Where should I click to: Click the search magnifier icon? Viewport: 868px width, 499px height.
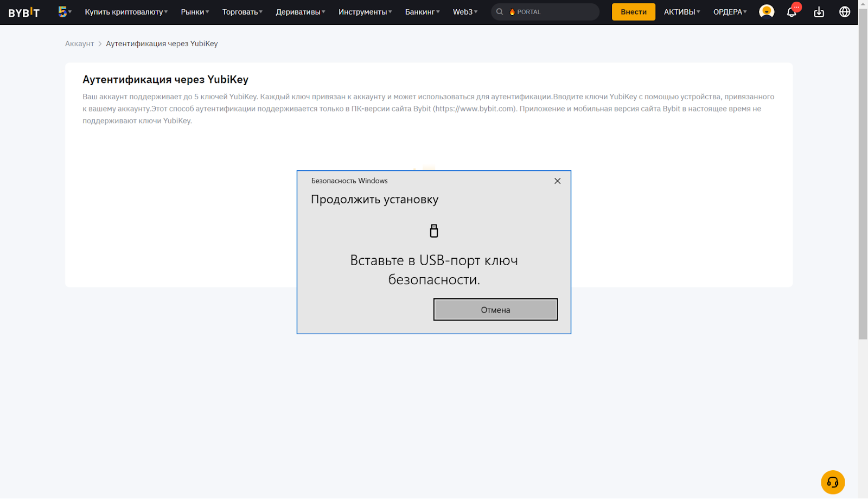click(500, 12)
